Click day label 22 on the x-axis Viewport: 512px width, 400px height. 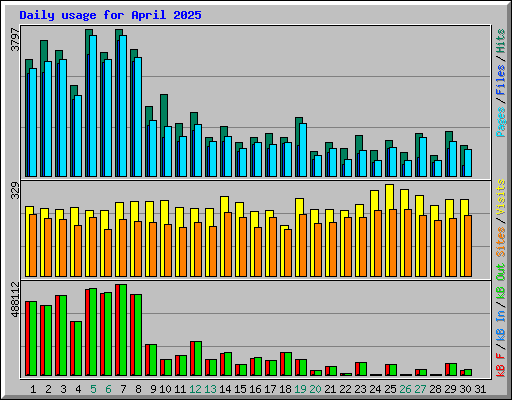345,389
